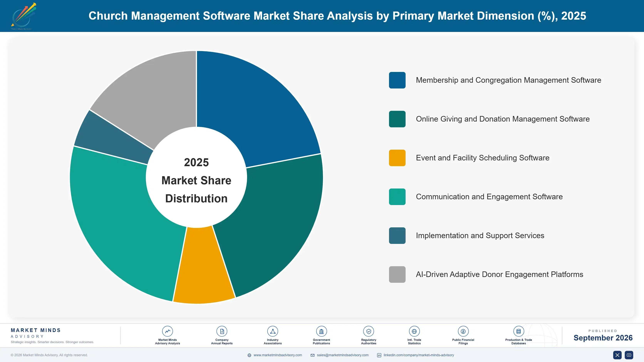Click 'AI-Driven Adaptive Donor Engagement Platforms' label
This screenshot has width=644, height=362.
tap(499, 274)
